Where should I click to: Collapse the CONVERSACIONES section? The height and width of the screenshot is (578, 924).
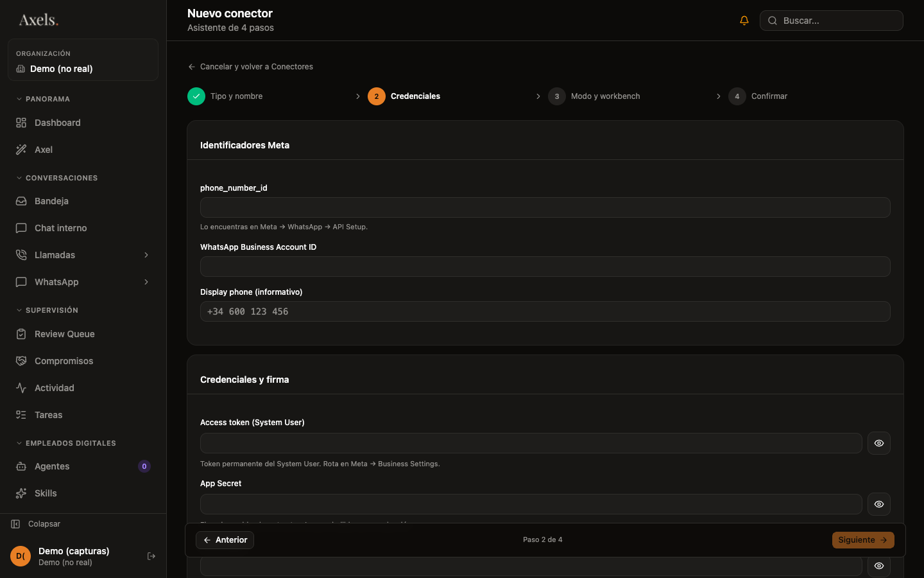tap(56, 178)
